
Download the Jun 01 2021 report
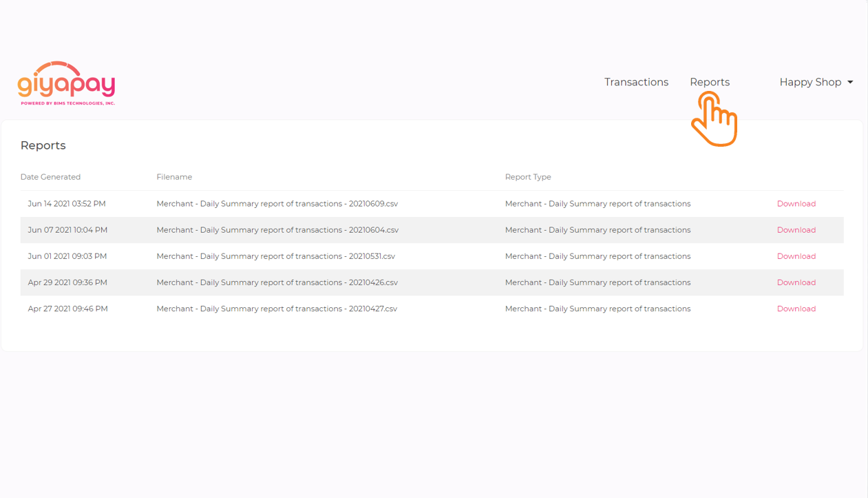796,256
